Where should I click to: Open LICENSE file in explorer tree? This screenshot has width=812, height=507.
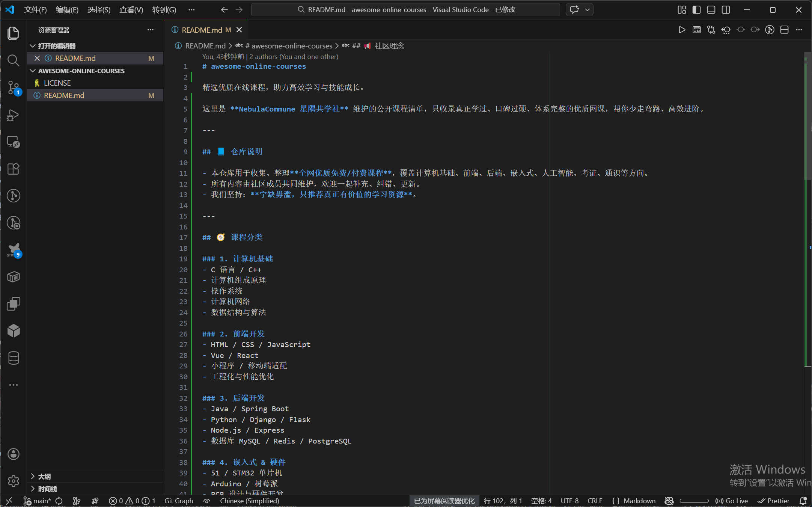click(x=57, y=83)
